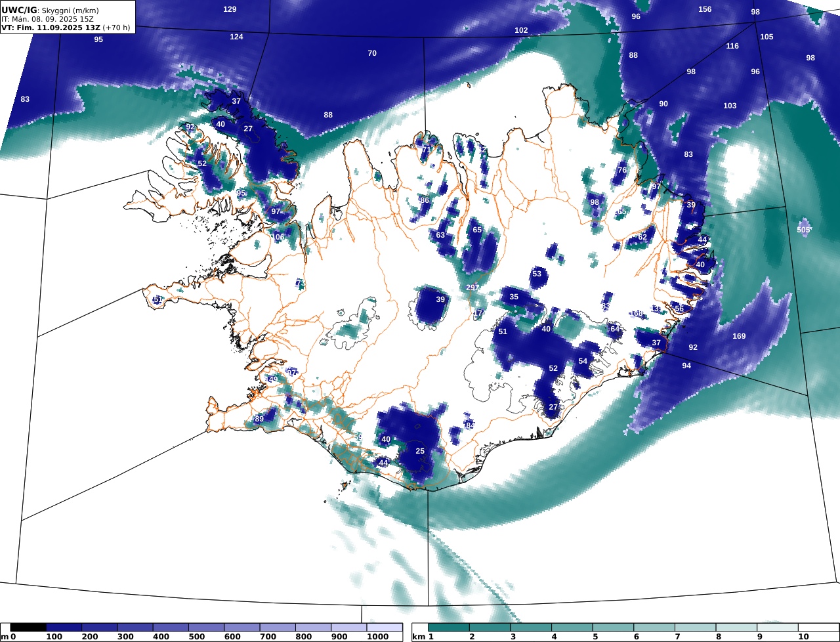This screenshot has height=642, width=840.
Task: Click the visibility value 84 in the south
Action: pyautogui.click(x=469, y=425)
